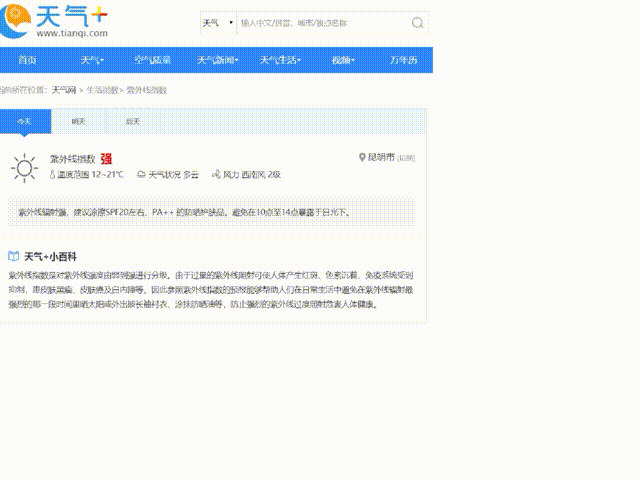This screenshot has width=640, height=480.
Task: Click the thermometer temperature icon
Action: (x=52, y=175)
